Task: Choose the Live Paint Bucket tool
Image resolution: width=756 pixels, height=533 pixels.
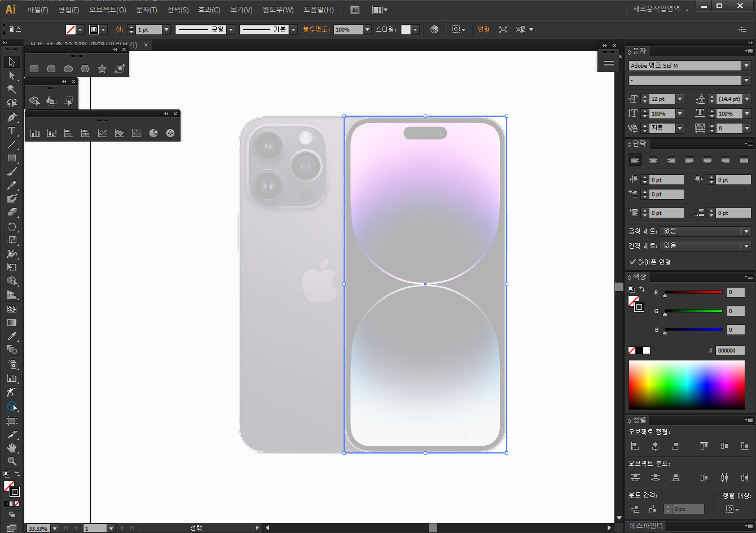Action: [51, 101]
